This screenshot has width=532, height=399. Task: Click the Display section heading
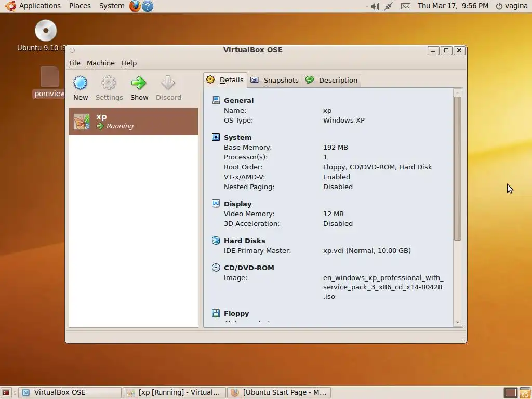pyautogui.click(x=237, y=204)
